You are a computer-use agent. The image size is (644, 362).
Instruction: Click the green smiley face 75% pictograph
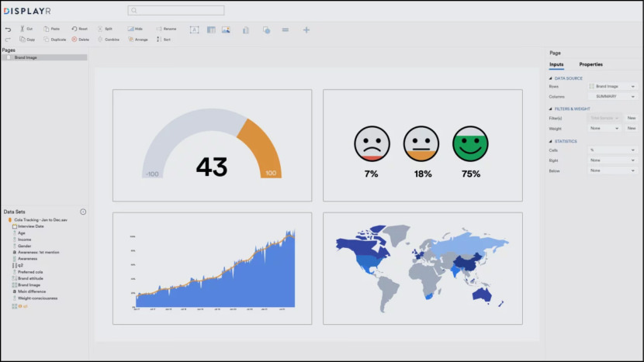pos(471,143)
